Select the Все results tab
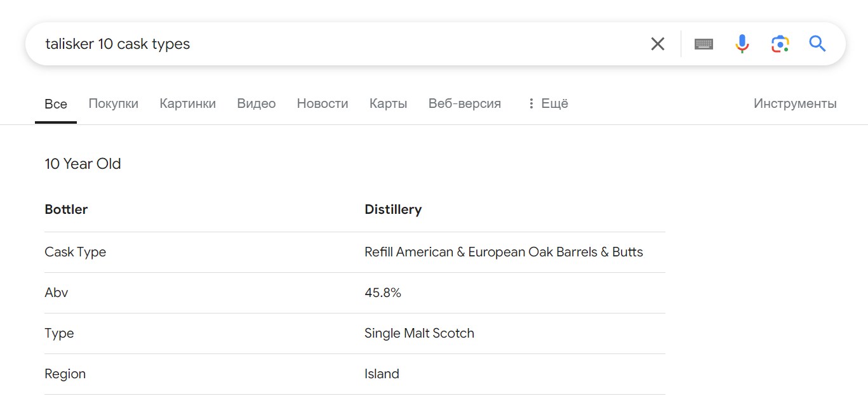 56,104
